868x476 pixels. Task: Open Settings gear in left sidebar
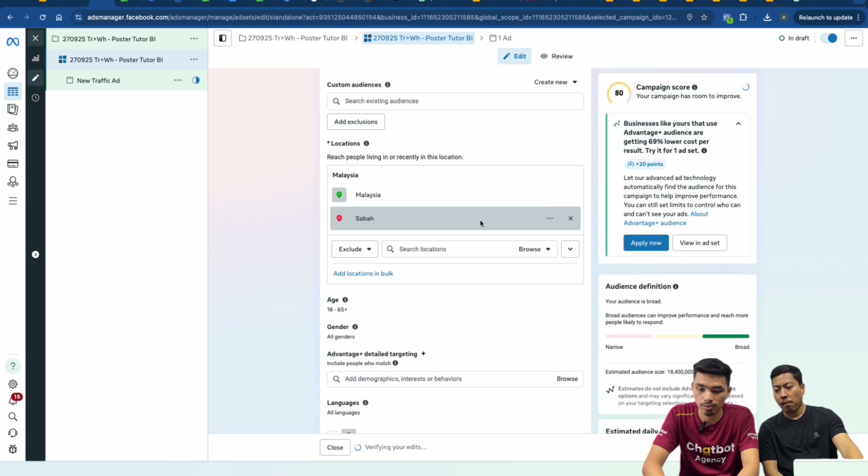point(13,384)
